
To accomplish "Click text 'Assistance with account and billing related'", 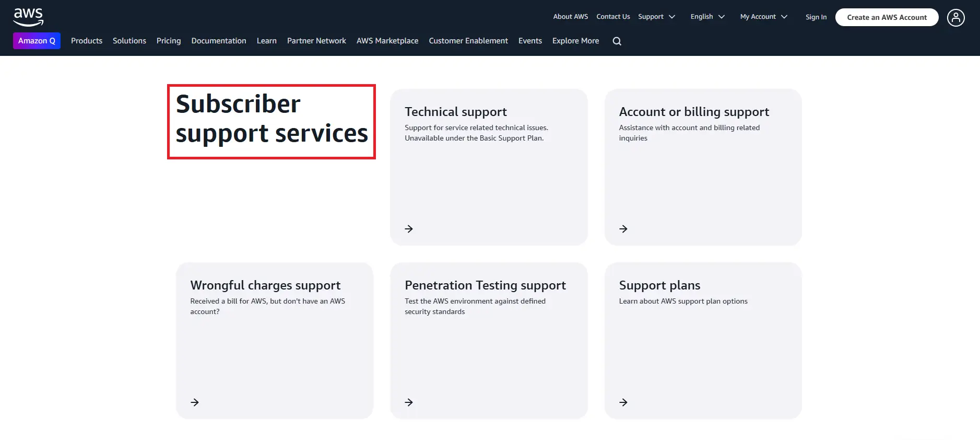I will coord(689,128).
